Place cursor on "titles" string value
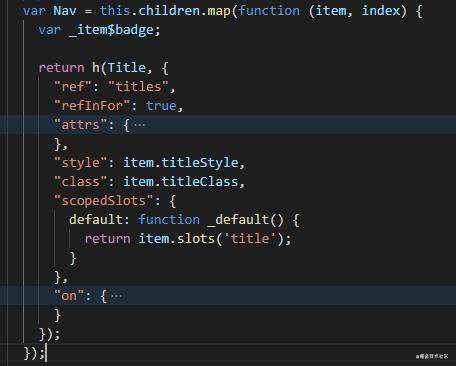The height and width of the screenshot is (366, 456). click(x=138, y=87)
